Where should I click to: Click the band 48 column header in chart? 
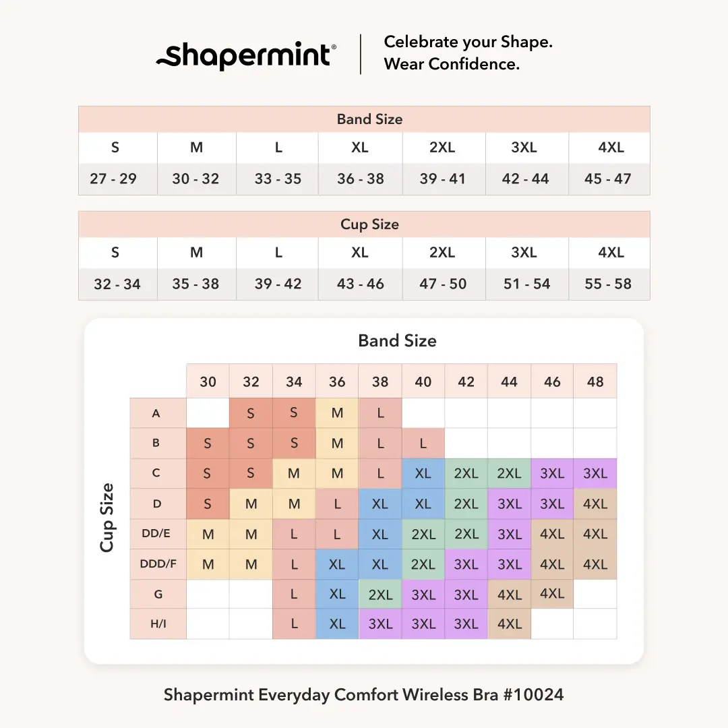pos(595,382)
